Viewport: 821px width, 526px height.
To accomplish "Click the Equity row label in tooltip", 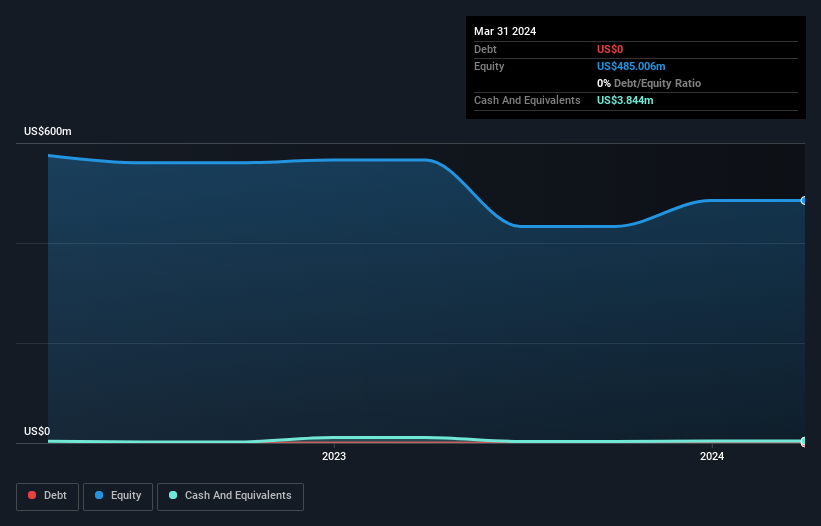I will coord(489,66).
